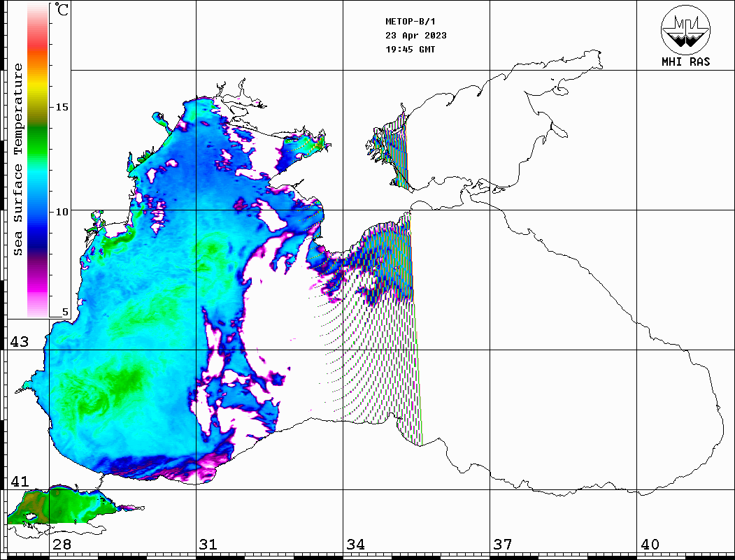Screen dimensions: 735x560
Task: Click the 'MHI RAS' text label
Action: tap(686, 62)
